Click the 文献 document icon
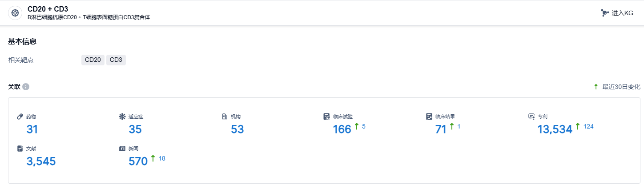Viewport: 644px width, 185px height. click(20, 149)
